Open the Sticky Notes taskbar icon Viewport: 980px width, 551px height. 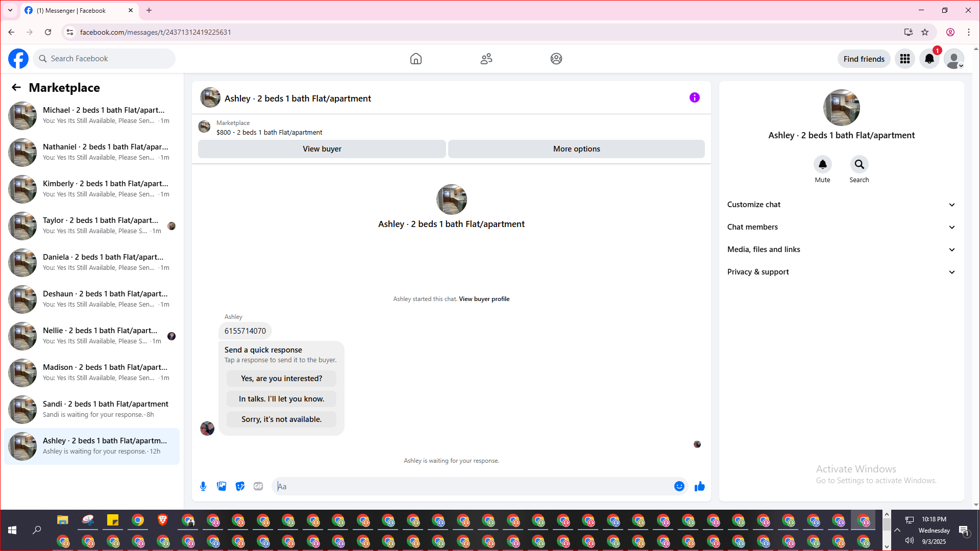113,520
